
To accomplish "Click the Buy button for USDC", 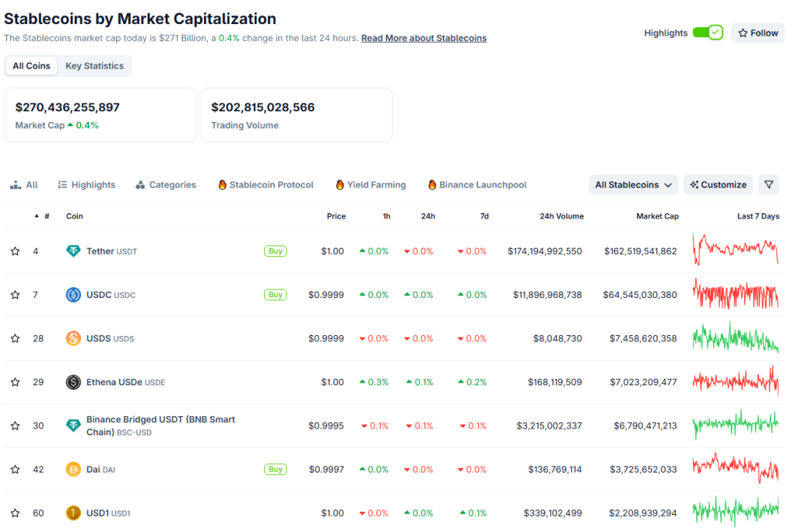I will point(276,294).
